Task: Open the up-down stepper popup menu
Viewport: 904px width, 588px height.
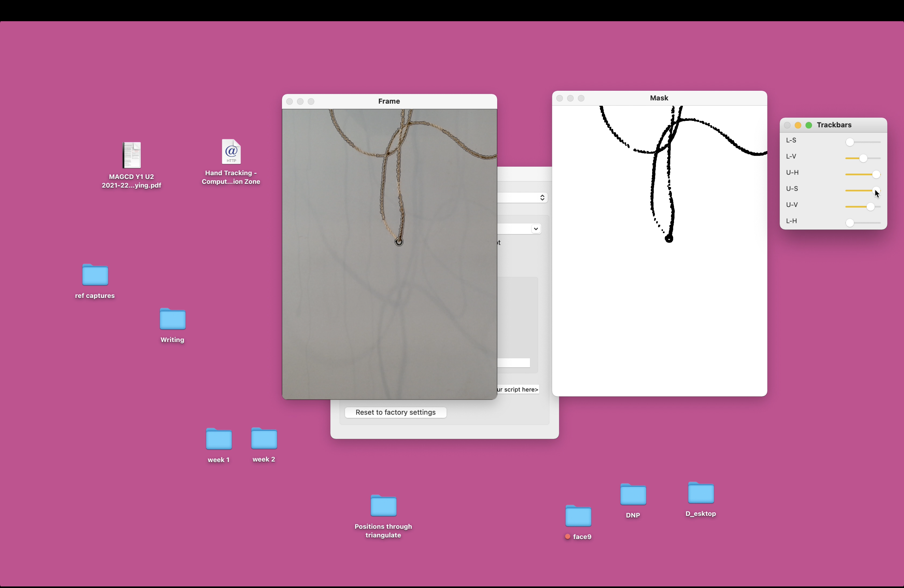Action: pyautogui.click(x=542, y=197)
